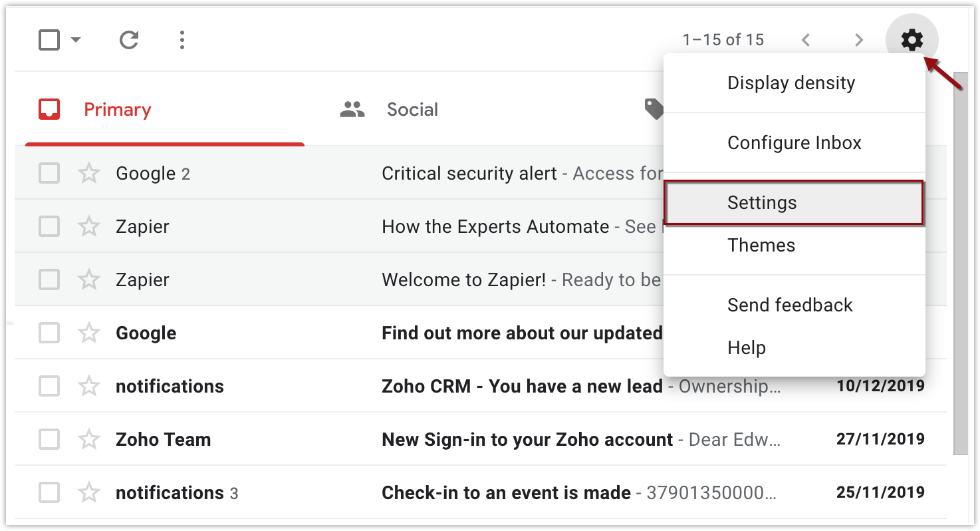Image resolution: width=980 pixels, height=531 pixels.
Task: Star the Zoho Team email
Action: (89, 439)
